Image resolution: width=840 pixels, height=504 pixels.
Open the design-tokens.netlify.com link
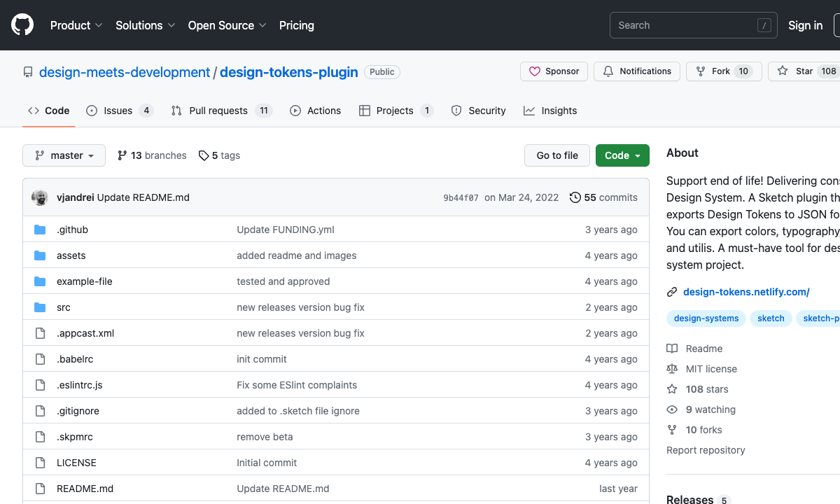tap(747, 291)
